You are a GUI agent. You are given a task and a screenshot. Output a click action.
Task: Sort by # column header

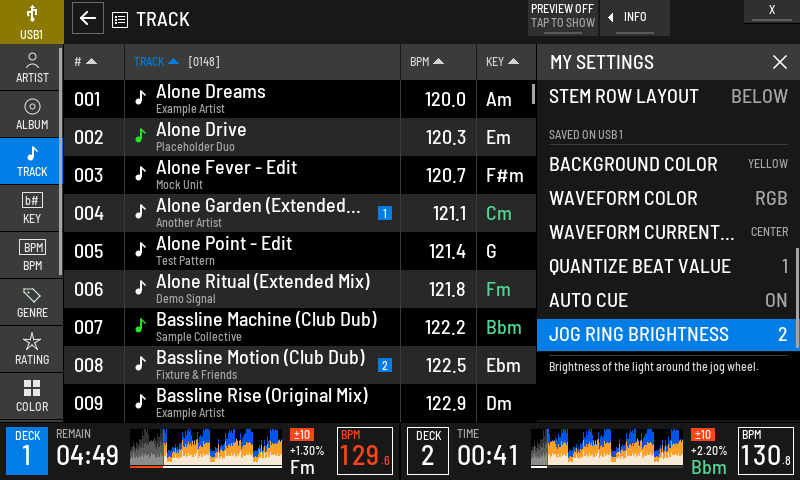pyautogui.click(x=94, y=62)
